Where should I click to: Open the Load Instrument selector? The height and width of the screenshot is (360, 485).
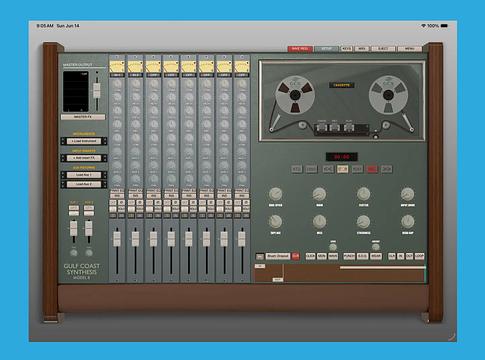click(x=84, y=141)
